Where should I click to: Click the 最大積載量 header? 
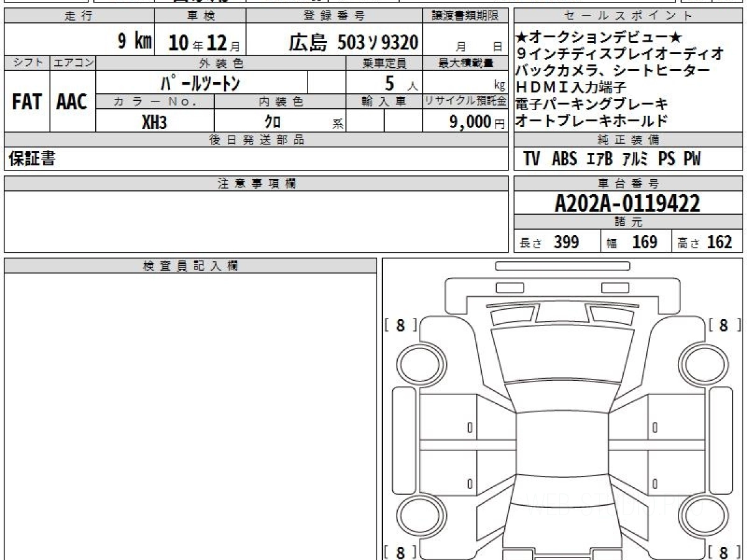(466, 63)
